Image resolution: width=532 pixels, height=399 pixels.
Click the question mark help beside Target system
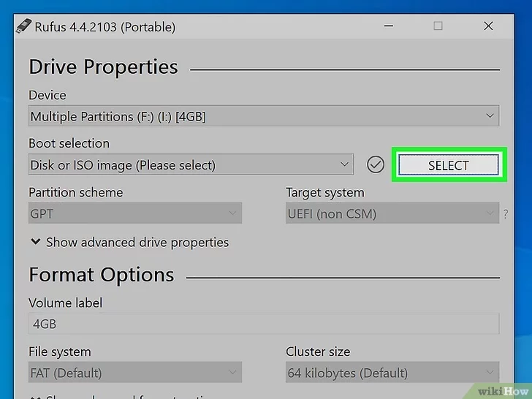click(506, 213)
